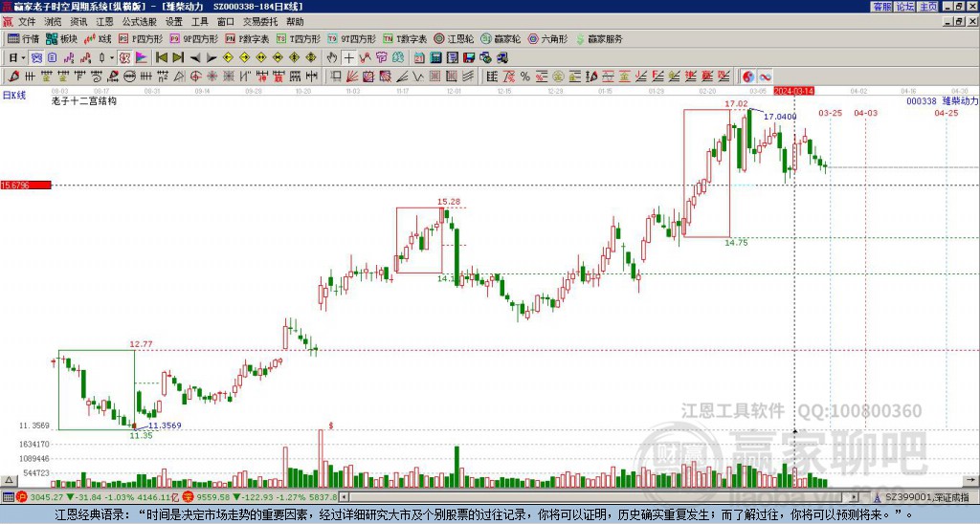Toggle the first blue-framed view button
The image size is (980, 524).
tap(37, 57)
